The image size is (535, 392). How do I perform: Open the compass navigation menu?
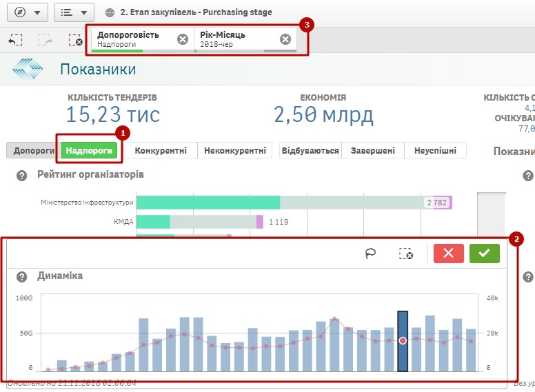coord(27,12)
